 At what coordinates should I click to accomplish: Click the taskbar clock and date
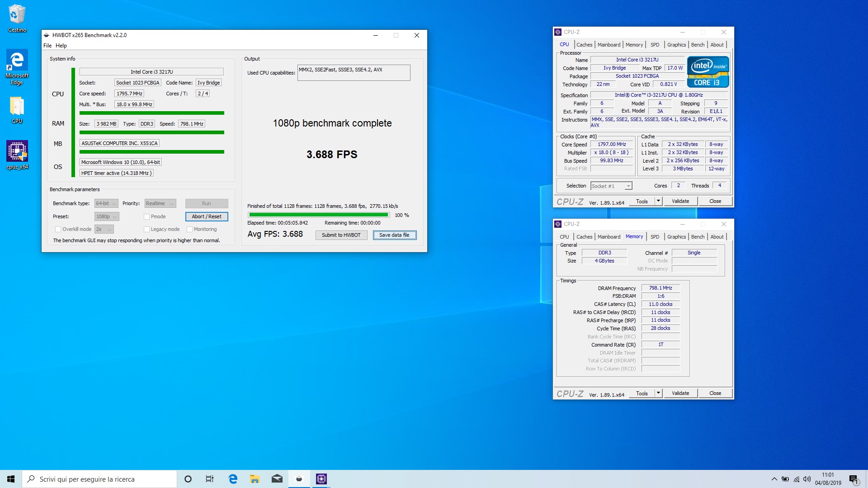pyautogui.click(x=828, y=479)
